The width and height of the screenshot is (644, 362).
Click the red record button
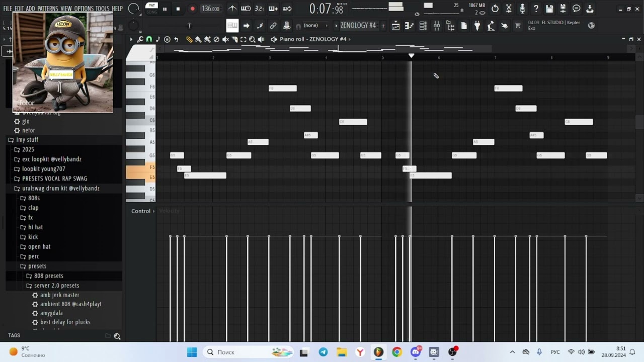pyautogui.click(x=192, y=9)
